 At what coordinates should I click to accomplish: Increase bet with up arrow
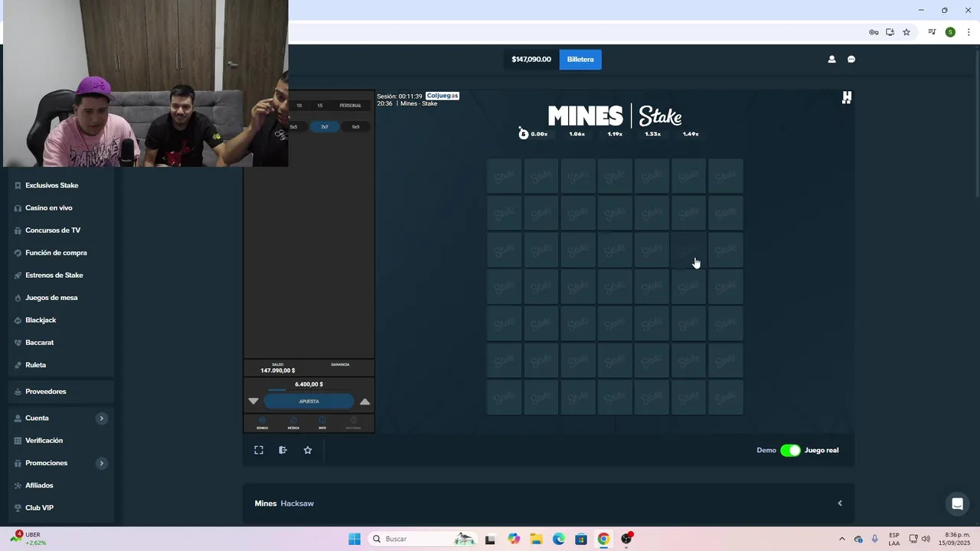pos(365,401)
